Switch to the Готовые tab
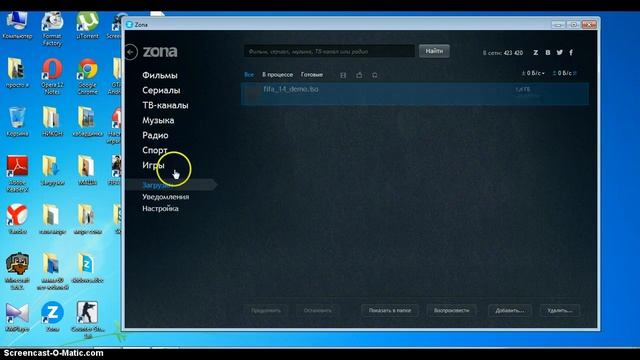This screenshot has height=360, width=640. pos(312,75)
